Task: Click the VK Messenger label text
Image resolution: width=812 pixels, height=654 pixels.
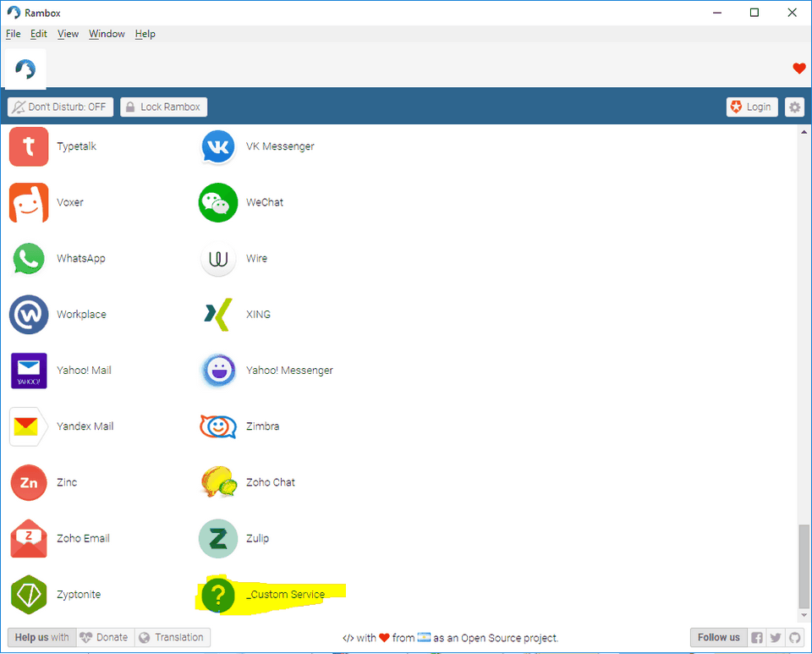Action: pyautogui.click(x=280, y=146)
